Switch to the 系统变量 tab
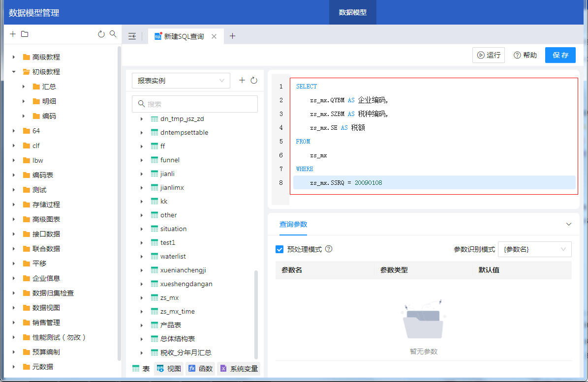The width and height of the screenshot is (588, 382). click(239, 369)
